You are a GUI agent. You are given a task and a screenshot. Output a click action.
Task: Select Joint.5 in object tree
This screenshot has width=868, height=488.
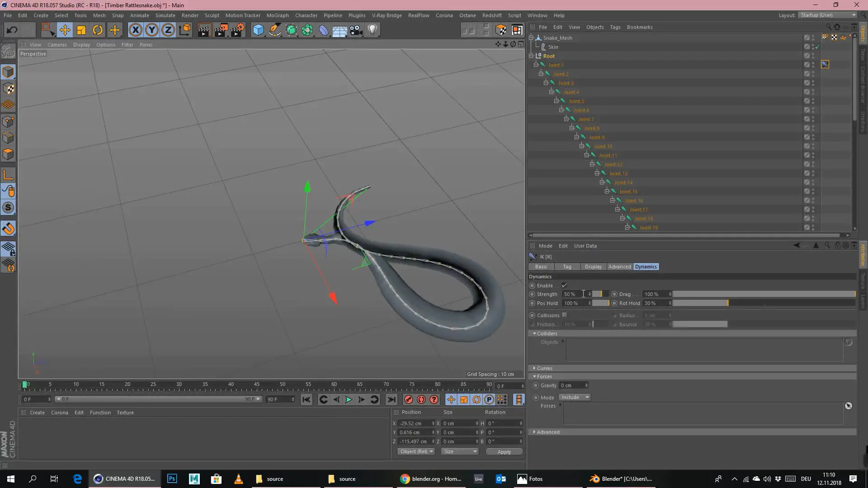pyautogui.click(x=576, y=101)
